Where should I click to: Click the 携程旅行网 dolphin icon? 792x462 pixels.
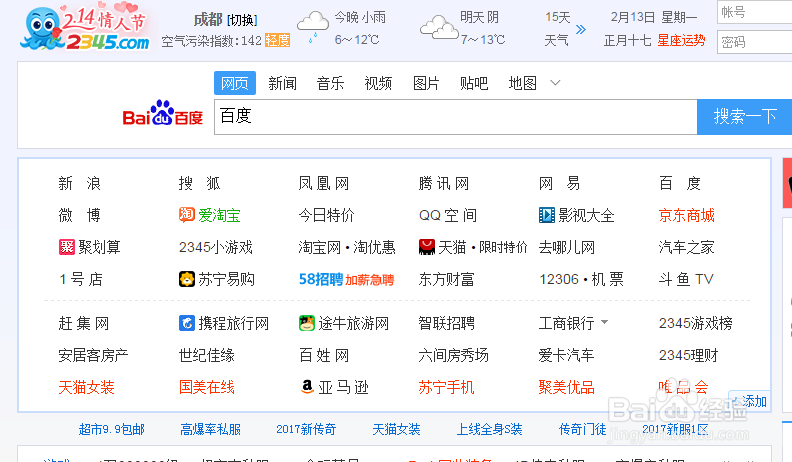187,323
